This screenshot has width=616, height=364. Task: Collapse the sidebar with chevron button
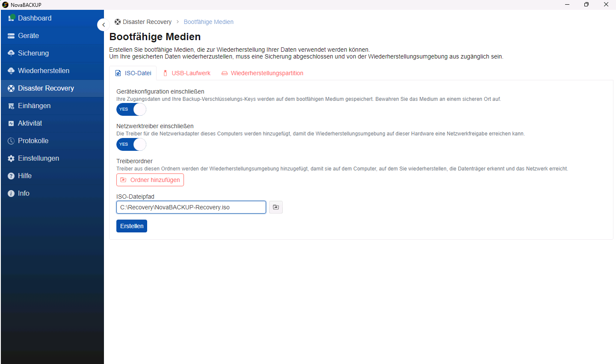point(104,25)
